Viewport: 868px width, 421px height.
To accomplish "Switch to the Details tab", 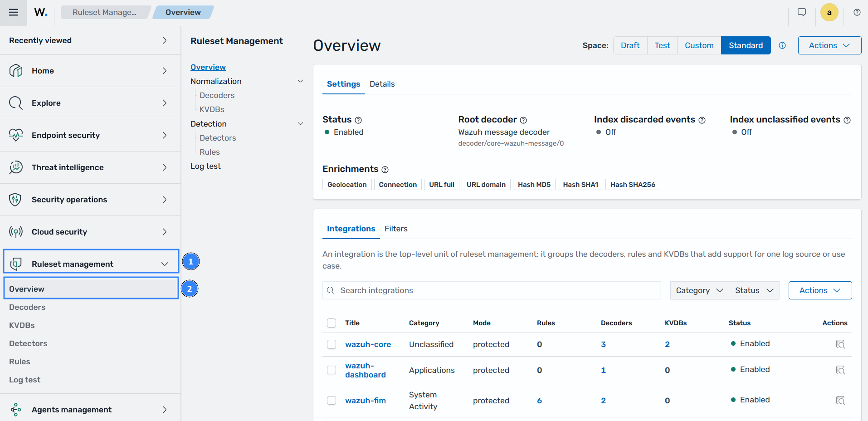I will pos(382,84).
